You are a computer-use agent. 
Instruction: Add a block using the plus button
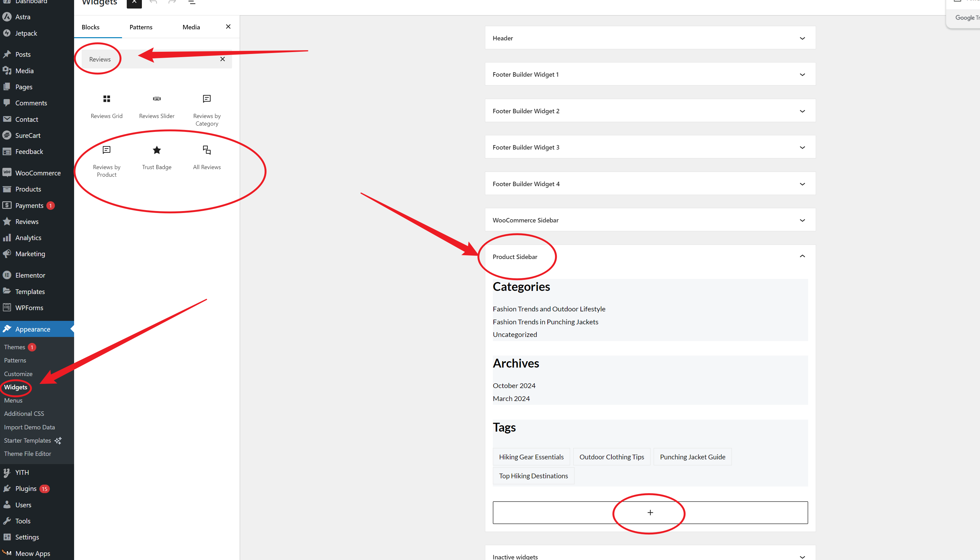650,512
